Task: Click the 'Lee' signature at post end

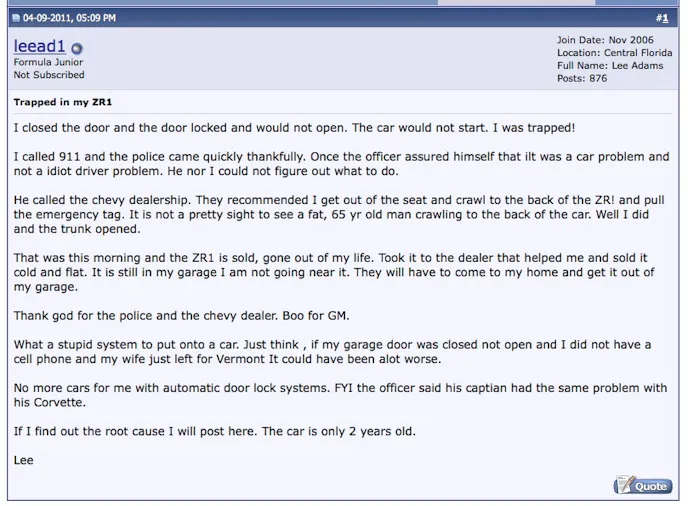Action: pyautogui.click(x=24, y=460)
